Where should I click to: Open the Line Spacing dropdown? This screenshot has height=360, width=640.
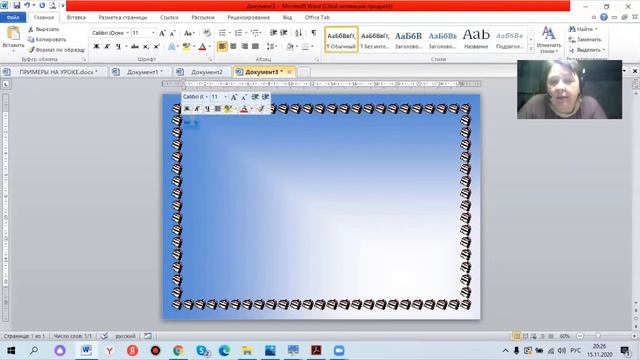[271, 47]
